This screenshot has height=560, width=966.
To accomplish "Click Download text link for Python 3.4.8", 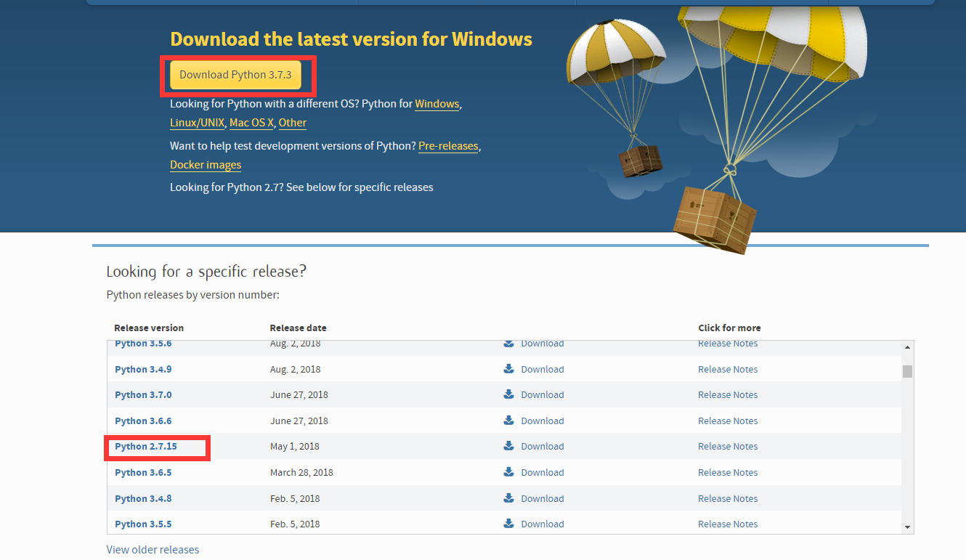I will pos(543,498).
